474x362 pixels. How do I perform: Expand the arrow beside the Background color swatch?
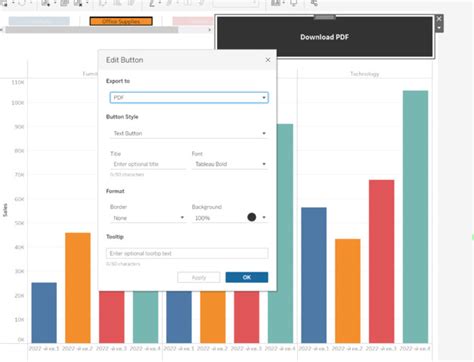(264, 217)
